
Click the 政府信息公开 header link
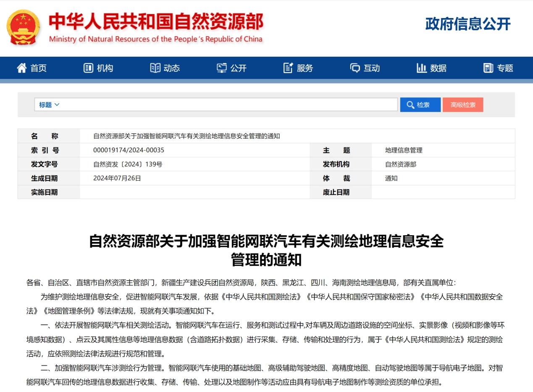point(468,24)
